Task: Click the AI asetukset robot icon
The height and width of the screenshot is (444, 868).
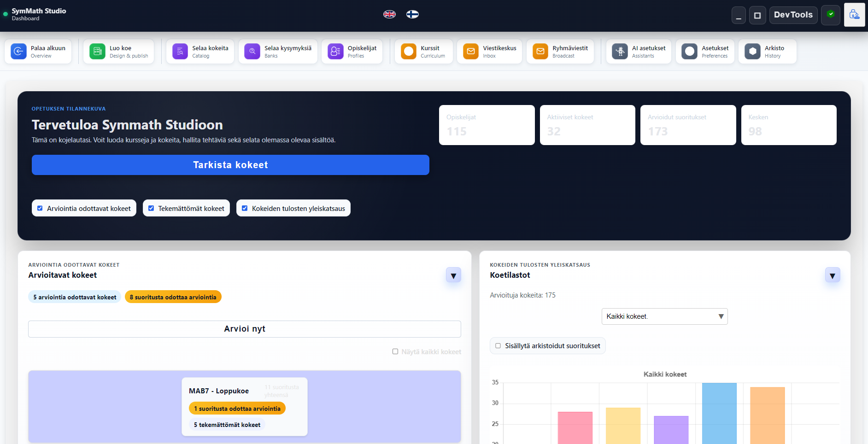Action: [x=620, y=52]
